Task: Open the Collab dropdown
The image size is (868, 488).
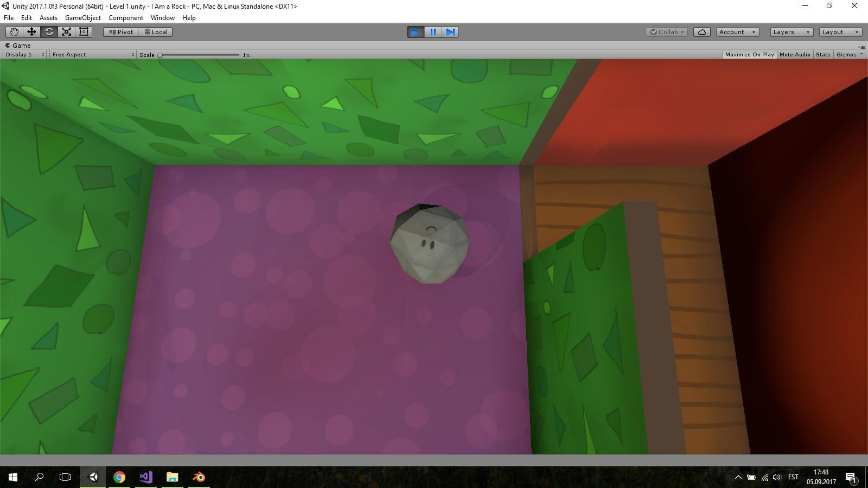Action: pos(667,32)
